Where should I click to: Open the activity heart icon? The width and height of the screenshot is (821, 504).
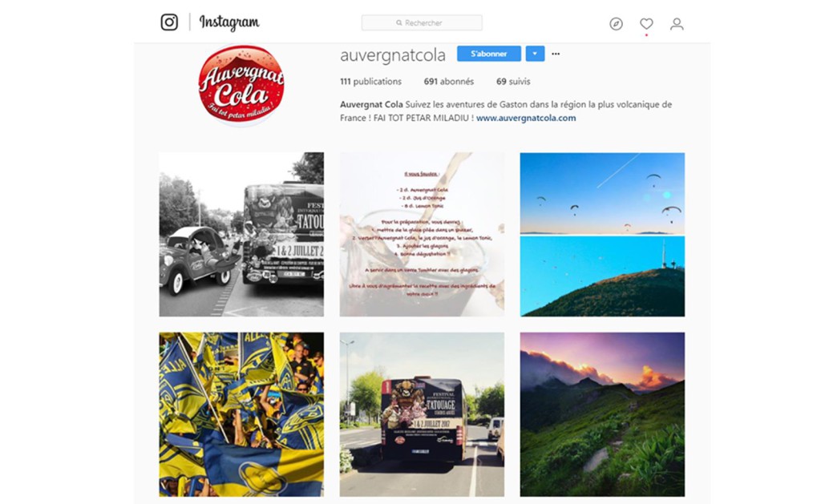pos(647,23)
